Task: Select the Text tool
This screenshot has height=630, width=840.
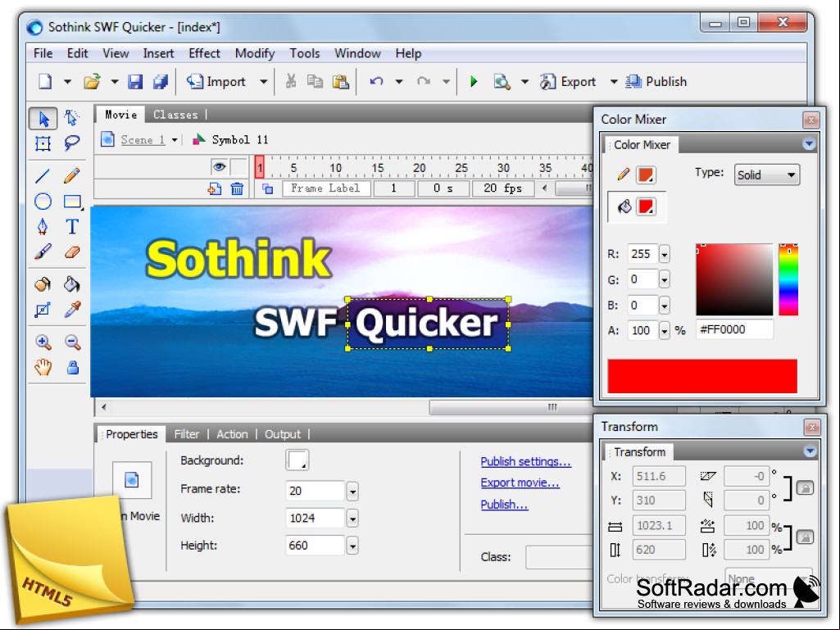Action: coord(72,227)
